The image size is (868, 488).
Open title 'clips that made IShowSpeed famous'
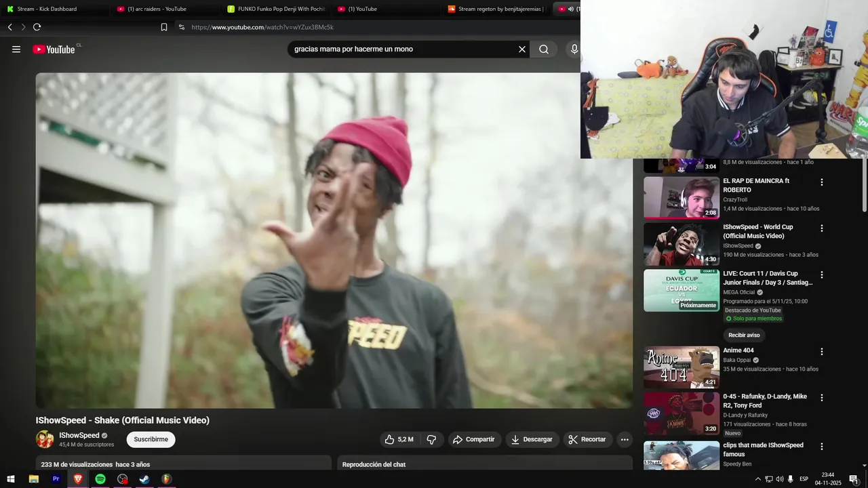click(763, 450)
